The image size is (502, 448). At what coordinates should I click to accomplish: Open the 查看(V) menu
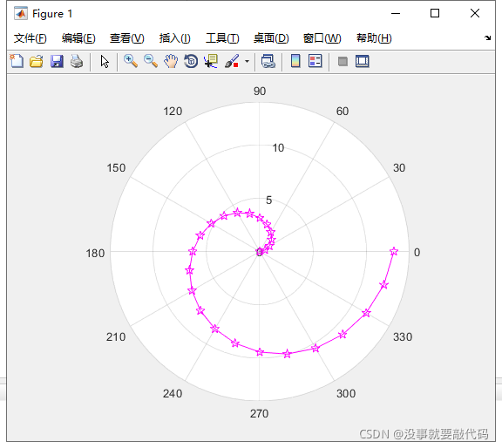pos(126,38)
